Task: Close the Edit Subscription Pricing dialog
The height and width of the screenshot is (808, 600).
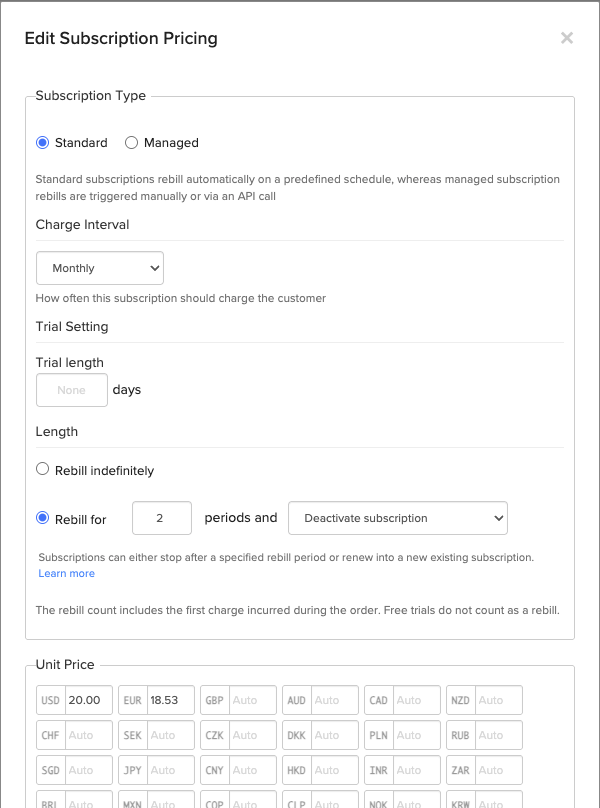Action: click(566, 39)
